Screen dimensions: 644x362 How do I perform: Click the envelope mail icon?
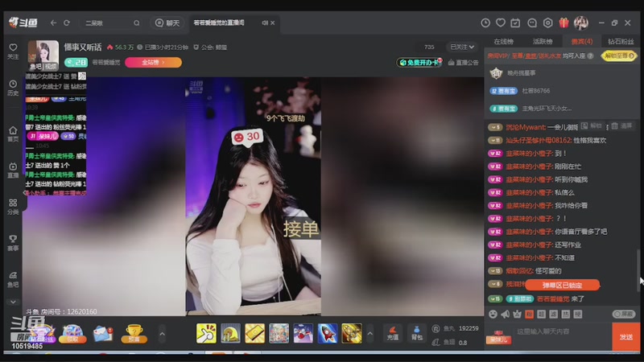[x=103, y=333]
